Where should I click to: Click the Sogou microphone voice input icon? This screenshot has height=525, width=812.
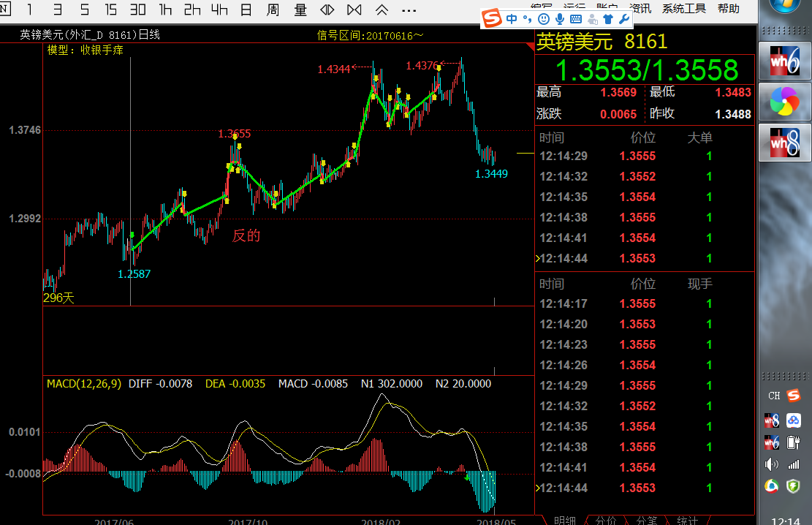[x=560, y=19]
